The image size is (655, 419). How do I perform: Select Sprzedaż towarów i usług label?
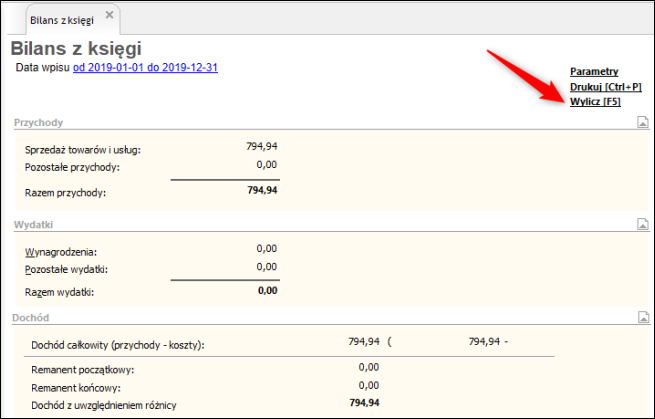(x=83, y=150)
